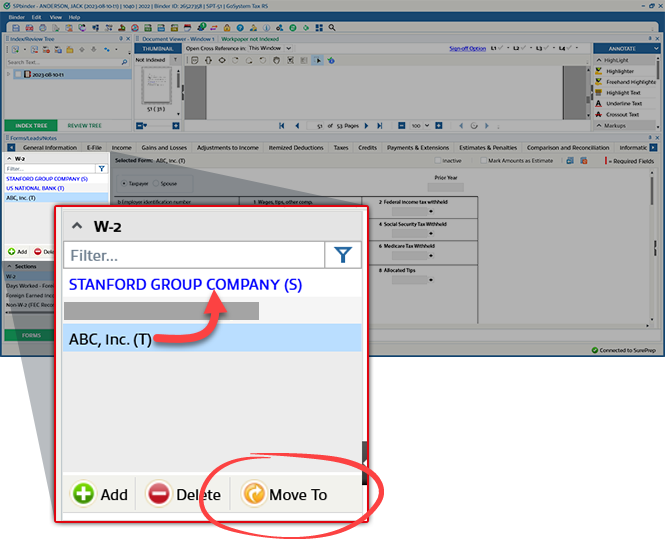Viewport: 665px width, 545px height.
Task: Switch to the Income tab
Action: point(121,148)
